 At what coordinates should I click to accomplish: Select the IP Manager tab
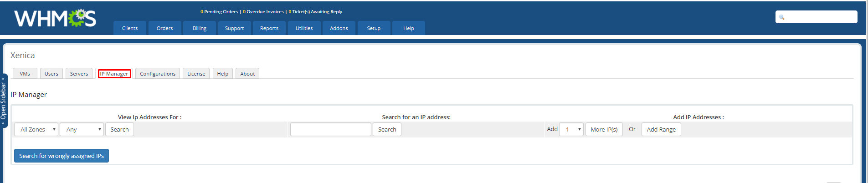click(x=114, y=74)
